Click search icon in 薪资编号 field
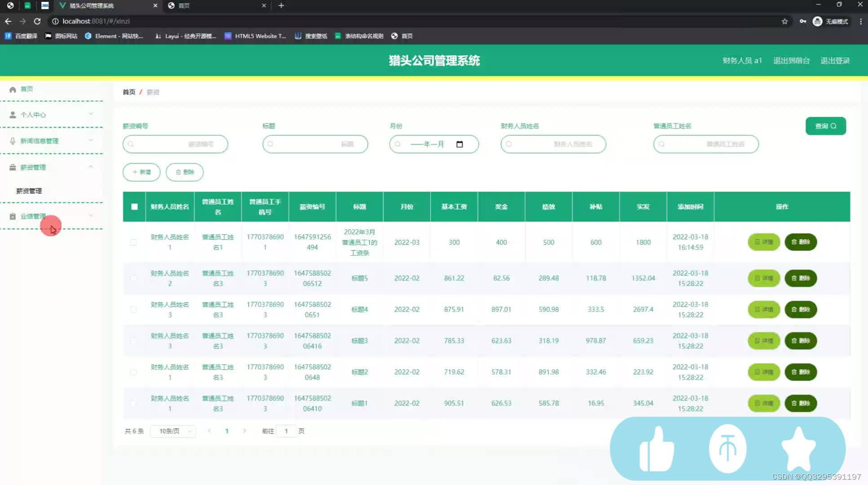Viewport: 868px width, 485px height. [x=131, y=144]
